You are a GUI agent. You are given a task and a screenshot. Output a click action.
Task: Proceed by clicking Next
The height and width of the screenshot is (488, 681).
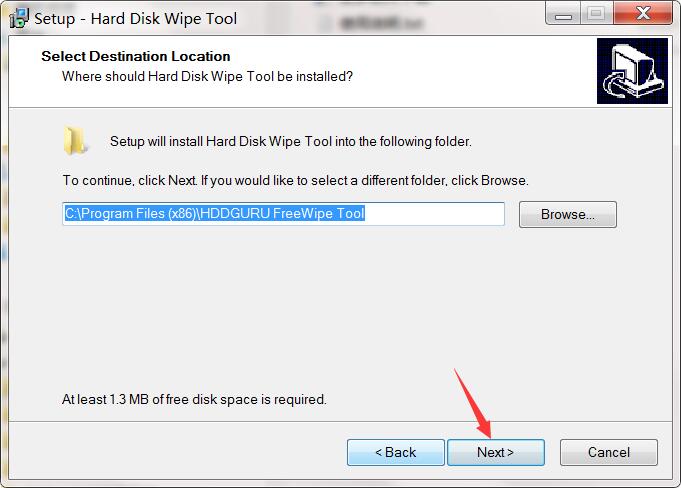[495, 452]
